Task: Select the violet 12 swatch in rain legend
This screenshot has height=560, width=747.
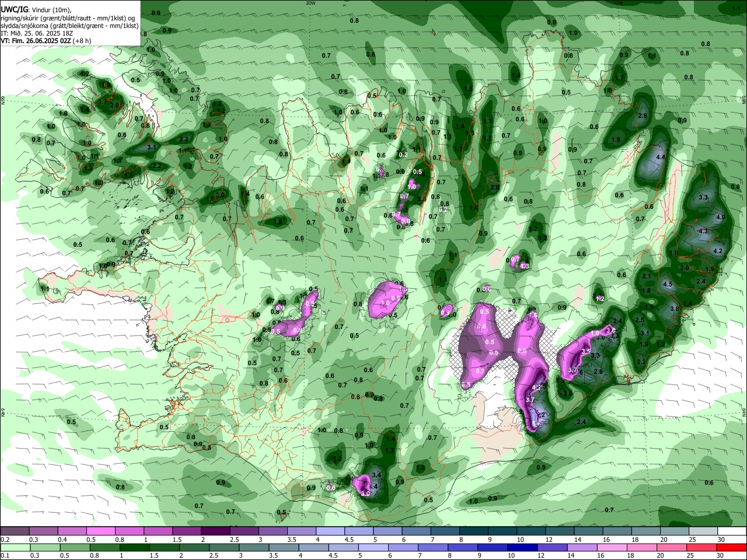Action: tap(553, 547)
